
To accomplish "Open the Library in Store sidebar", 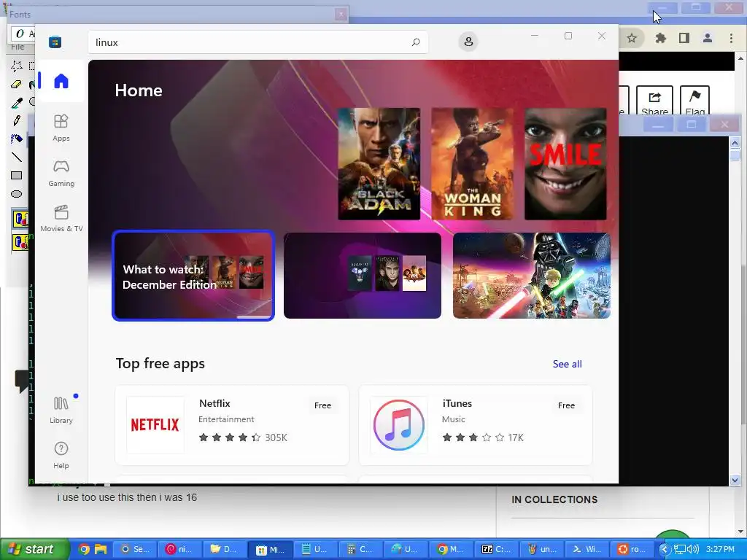I will (x=61, y=410).
